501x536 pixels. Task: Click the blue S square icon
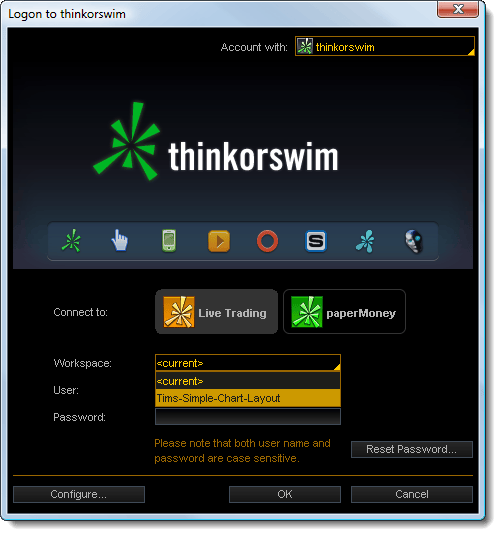point(315,241)
